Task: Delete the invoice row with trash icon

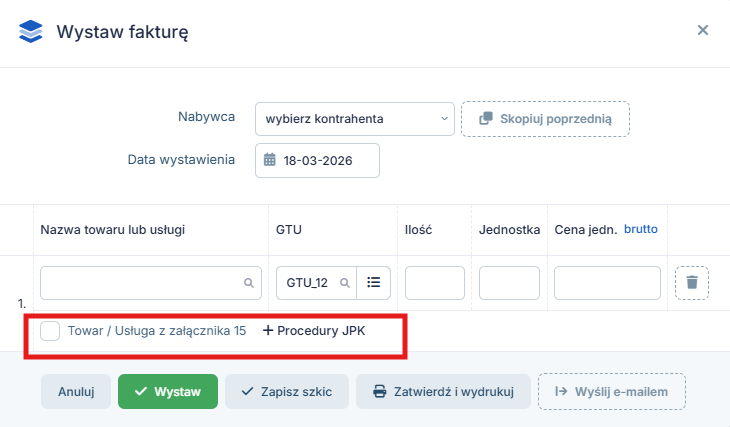Action: point(691,283)
